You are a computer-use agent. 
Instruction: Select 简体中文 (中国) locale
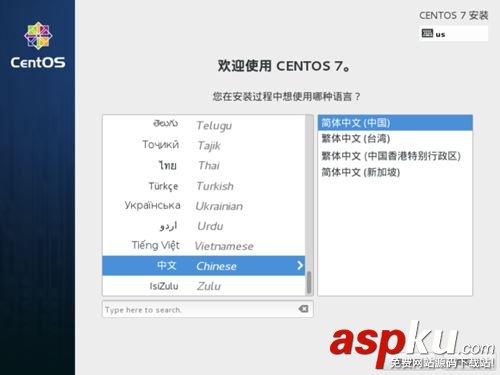point(395,123)
